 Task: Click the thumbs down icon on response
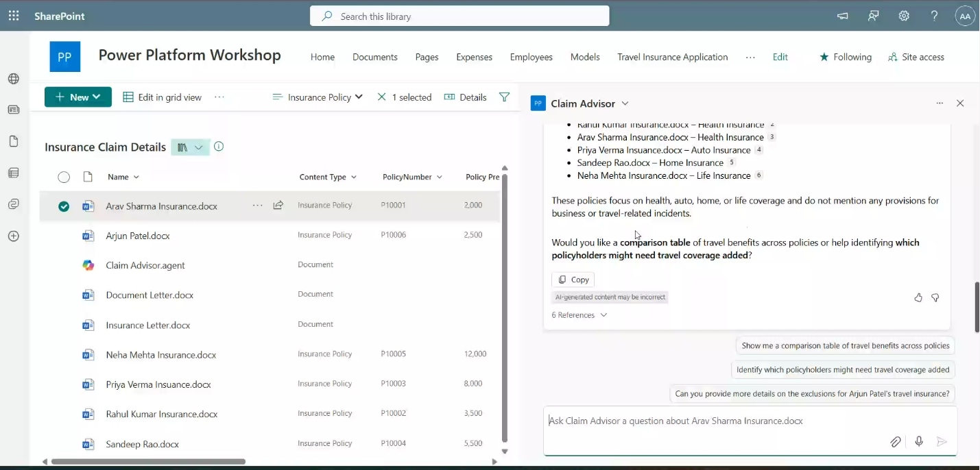(935, 297)
